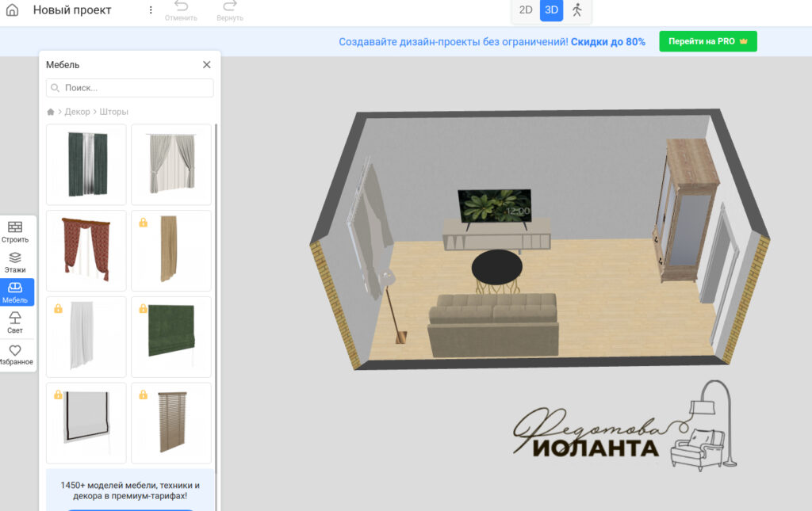Close the Мебель panel

tap(207, 65)
